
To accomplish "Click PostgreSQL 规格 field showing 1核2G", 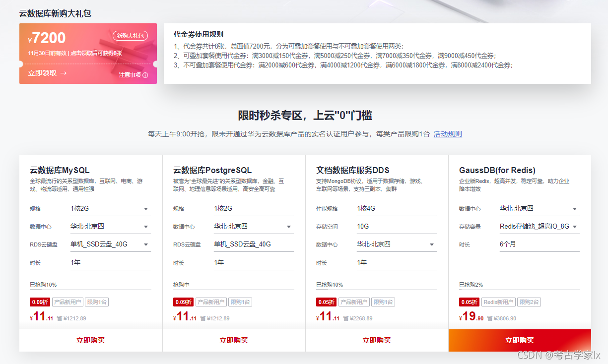I will (254, 209).
